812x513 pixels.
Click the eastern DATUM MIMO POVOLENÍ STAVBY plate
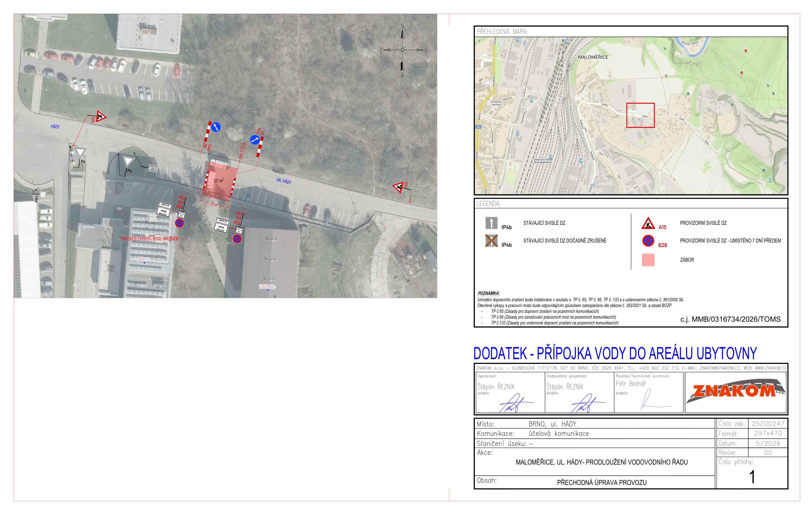pyautogui.click(x=222, y=225)
